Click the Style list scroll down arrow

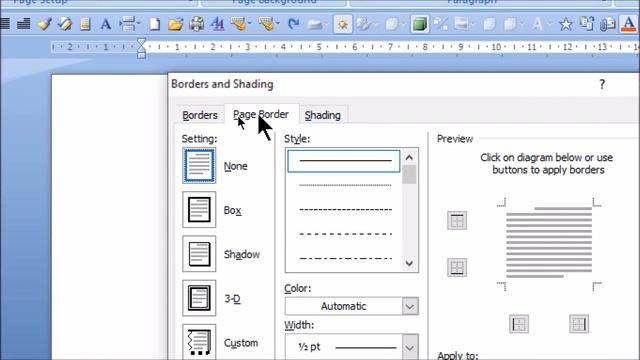409,263
